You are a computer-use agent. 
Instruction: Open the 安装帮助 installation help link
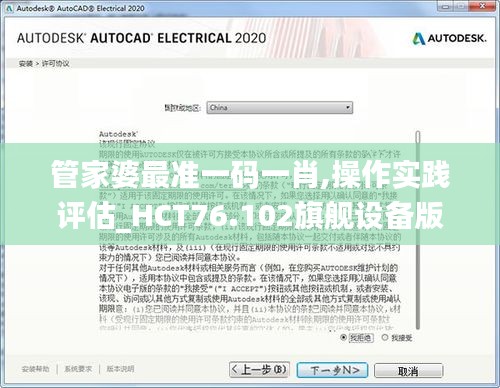35,369
